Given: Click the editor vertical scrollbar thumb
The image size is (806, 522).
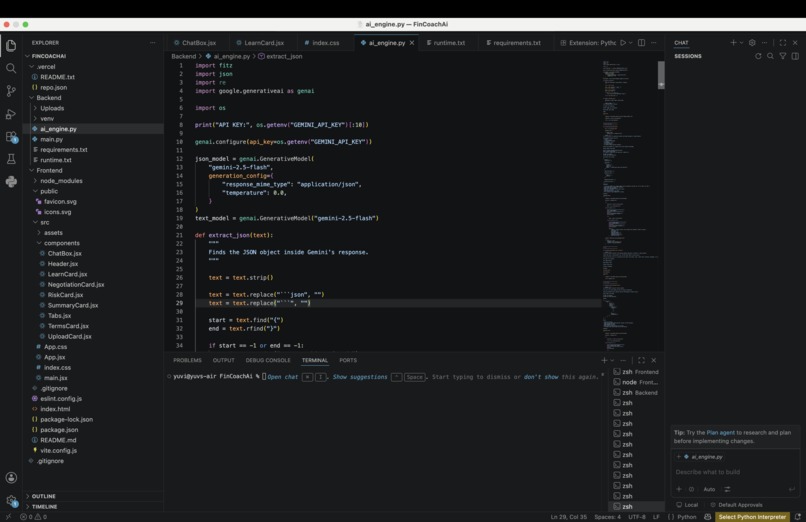Looking at the screenshot, I should tap(661, 75).
